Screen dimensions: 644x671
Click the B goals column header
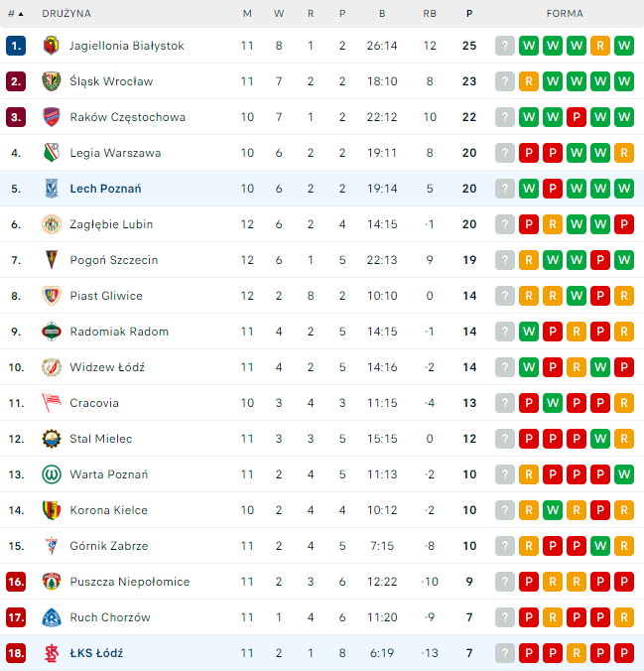[x=382, y=14]
